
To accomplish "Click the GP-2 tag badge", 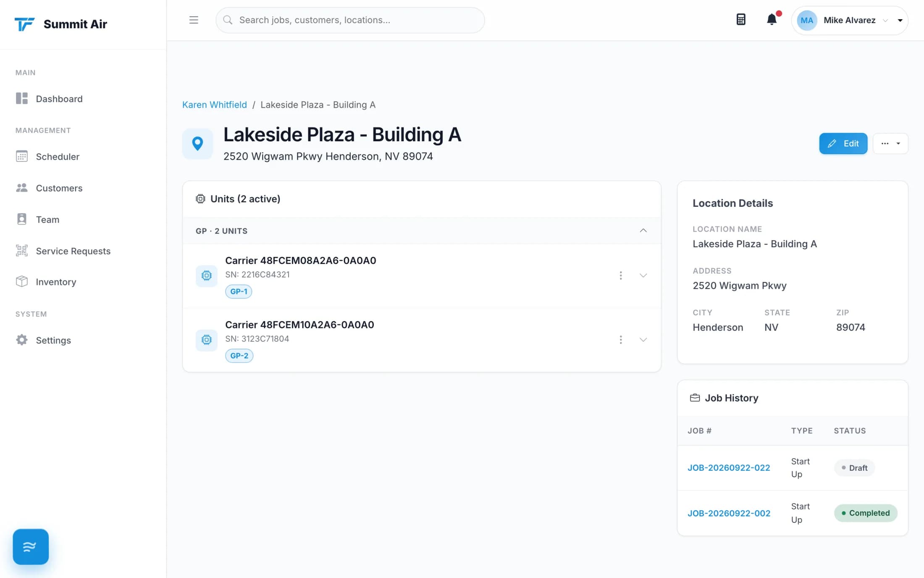I will (239, 356).
